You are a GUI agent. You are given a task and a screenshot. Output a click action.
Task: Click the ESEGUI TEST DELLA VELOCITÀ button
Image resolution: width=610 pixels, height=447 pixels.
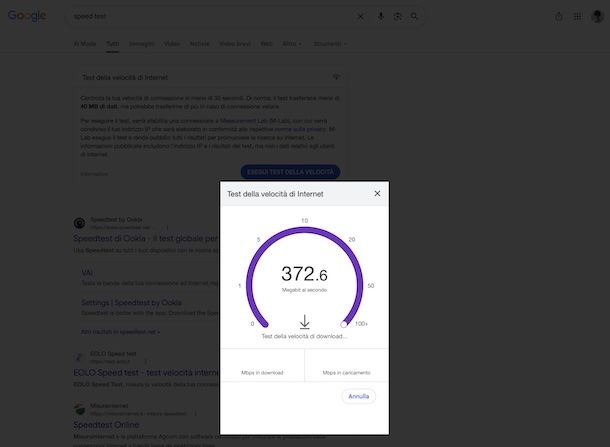[x=290, y=172]
